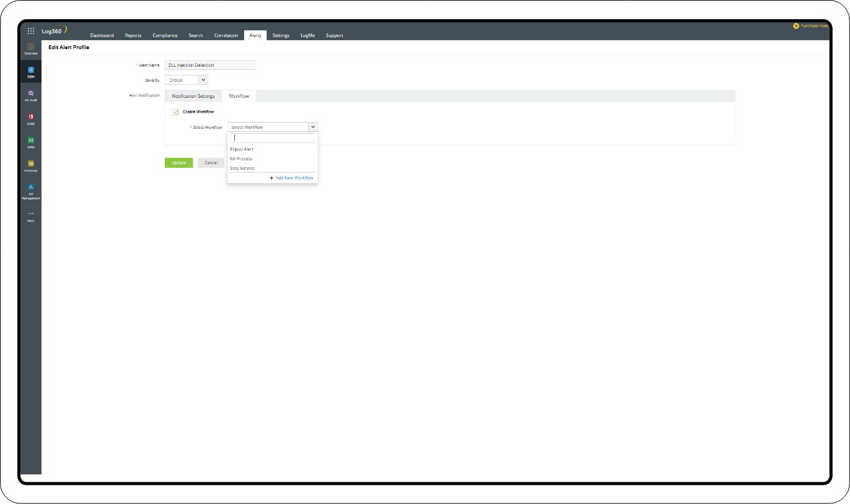Click the Purchase now link
Screen dimensions: 850x504
click(814, 26)
